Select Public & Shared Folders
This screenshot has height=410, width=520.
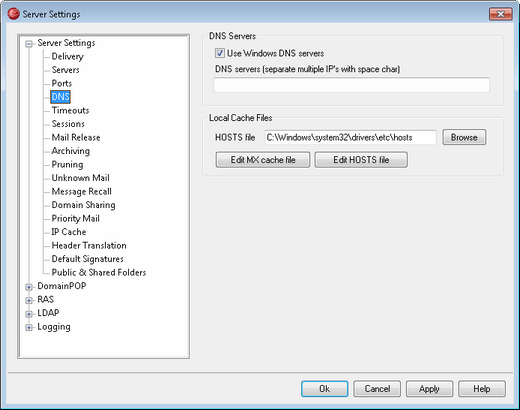[99, 272]
